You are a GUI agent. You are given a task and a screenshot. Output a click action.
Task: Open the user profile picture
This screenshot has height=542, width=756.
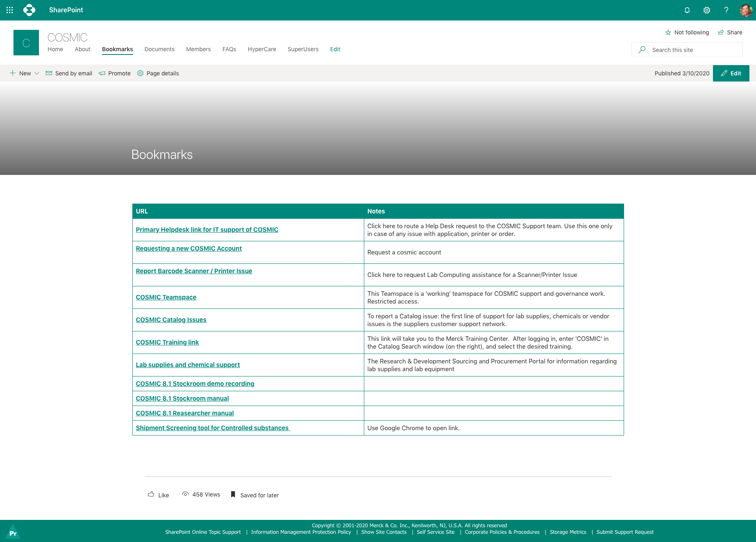pos(745,10)
